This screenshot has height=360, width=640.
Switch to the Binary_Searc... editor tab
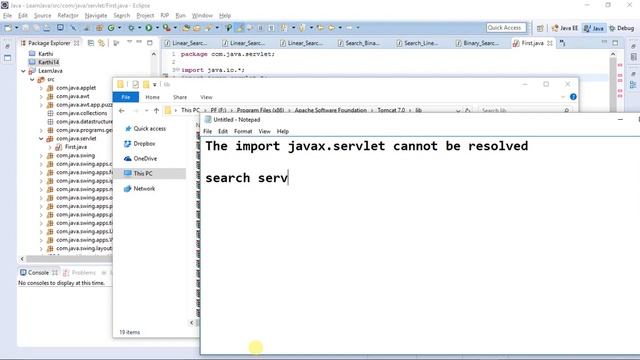(x=478, y=43)
